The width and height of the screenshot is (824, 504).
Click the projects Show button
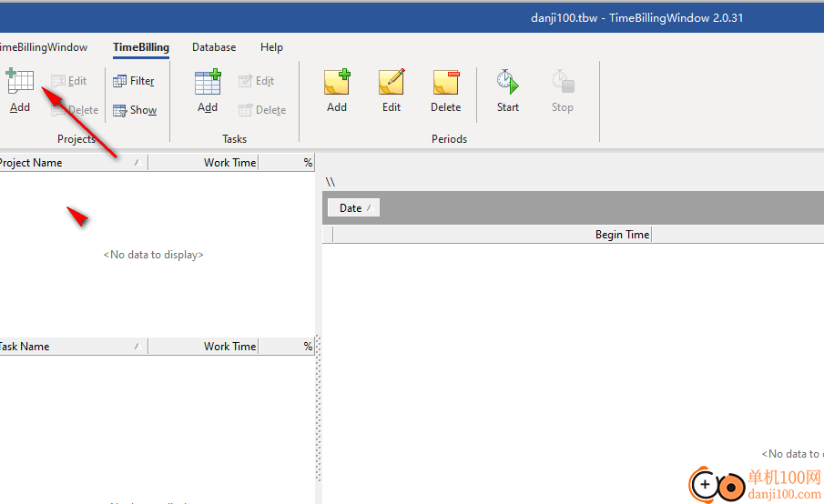point(135,110)
